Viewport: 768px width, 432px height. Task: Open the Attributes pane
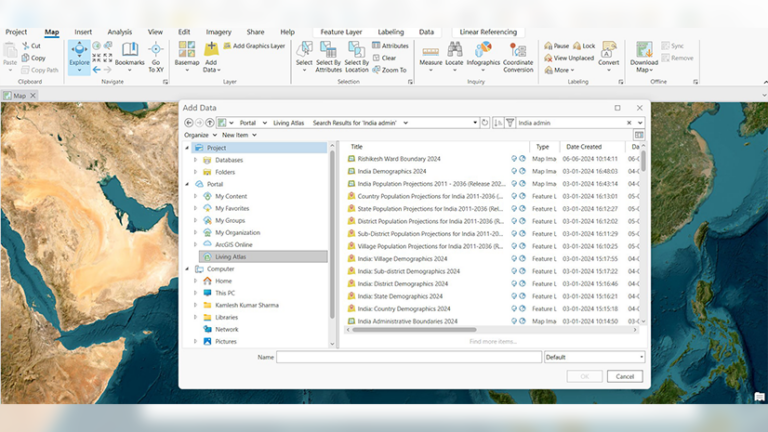390,46
